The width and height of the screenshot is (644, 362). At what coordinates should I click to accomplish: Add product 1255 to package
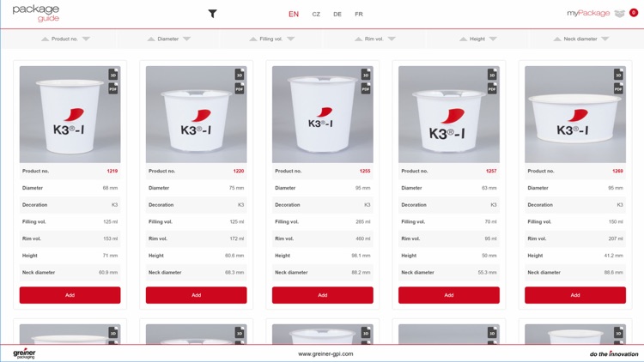pyautogui.click(x=323, y=295)
